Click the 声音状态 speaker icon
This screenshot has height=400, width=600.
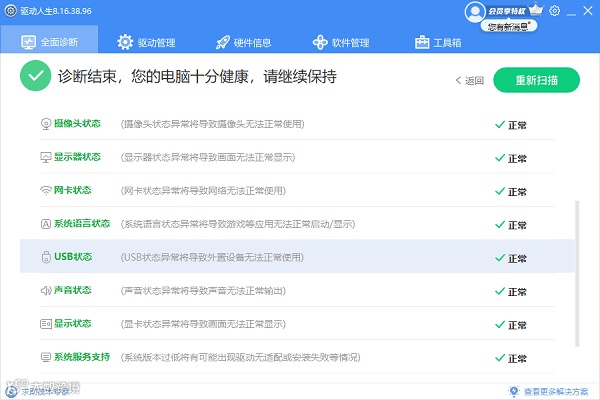(46, 291)
